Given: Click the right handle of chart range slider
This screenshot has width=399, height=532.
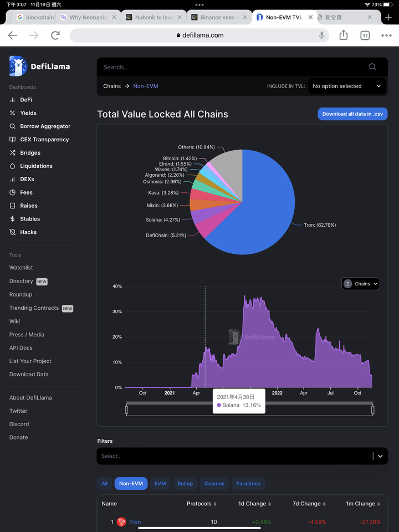Looking at the screenshot, I should (x=373, y=410).
